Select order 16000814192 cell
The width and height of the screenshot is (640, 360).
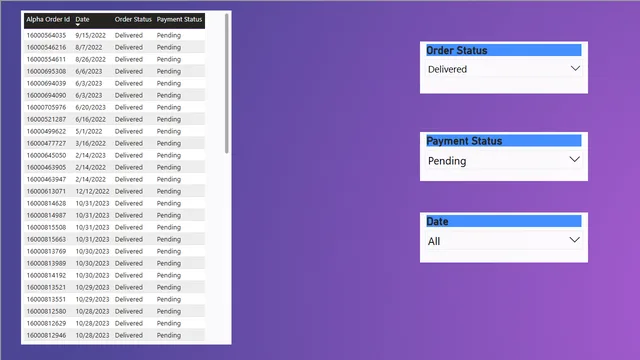pyautogui.click(x=46, y=276)
